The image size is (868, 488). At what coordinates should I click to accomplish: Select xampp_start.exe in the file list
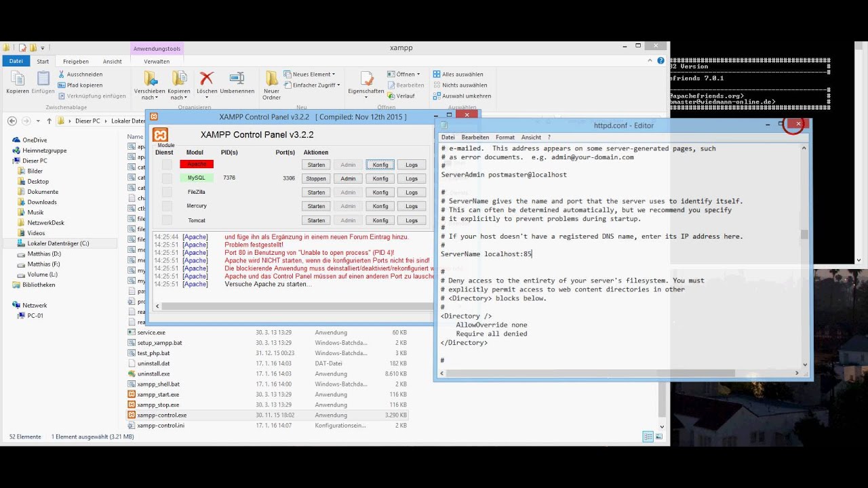pos(158,394)
